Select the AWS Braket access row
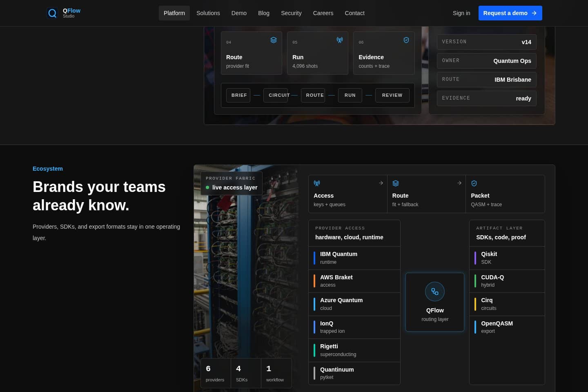Image resolution: width=588 pixels, height=392 pixels. [x=354, y=281]
